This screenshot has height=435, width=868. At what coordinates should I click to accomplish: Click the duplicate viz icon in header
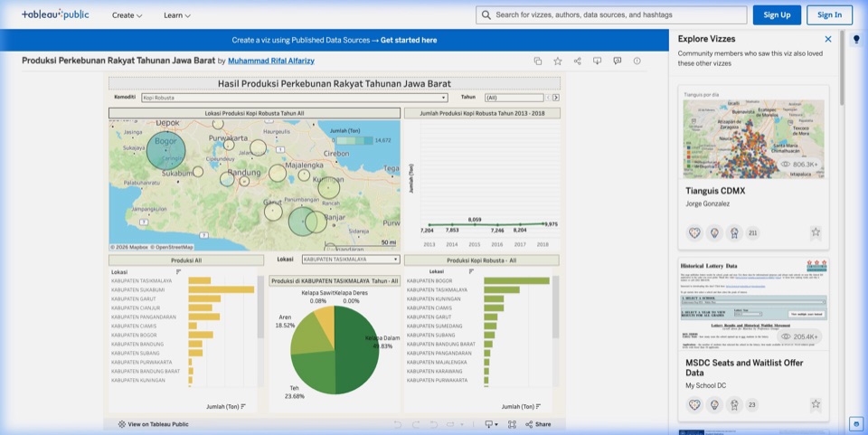(x=537, y=61)
